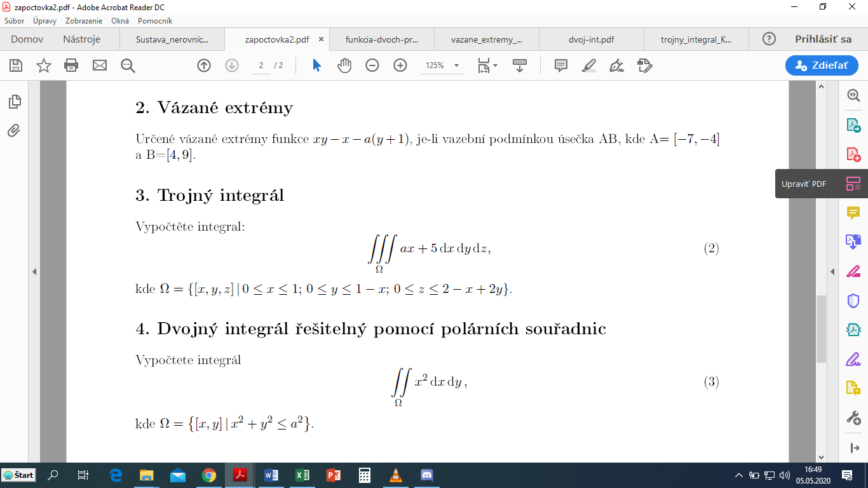The image size is (868, 488).
Task: Open the Find text magnifier tool
Action: tap(128, 65)
